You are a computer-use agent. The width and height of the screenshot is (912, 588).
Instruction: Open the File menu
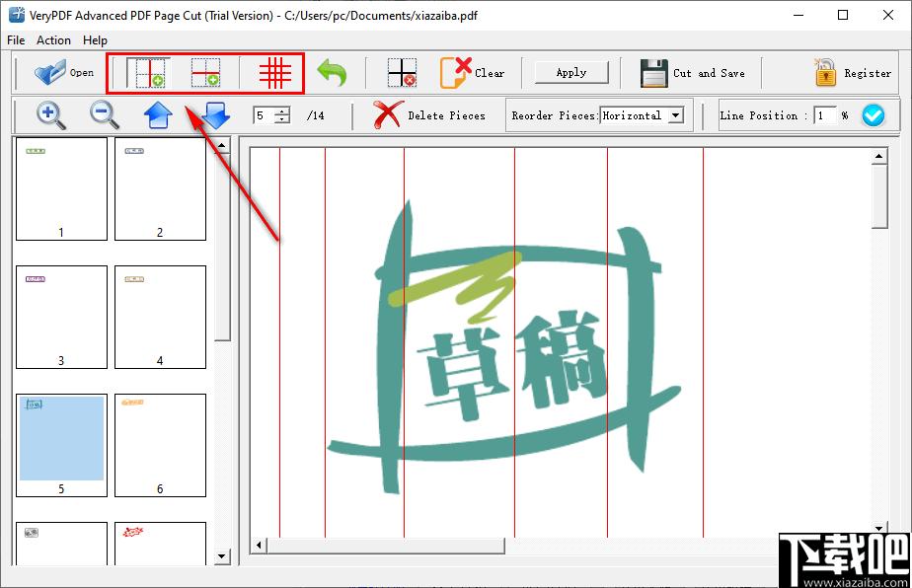coord(16,40)
